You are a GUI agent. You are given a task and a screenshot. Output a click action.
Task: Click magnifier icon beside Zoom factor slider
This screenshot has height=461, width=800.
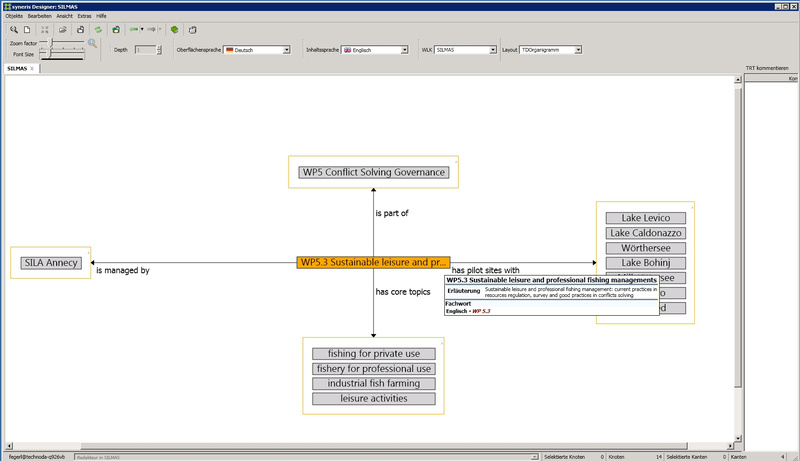(x=92, y=44)
